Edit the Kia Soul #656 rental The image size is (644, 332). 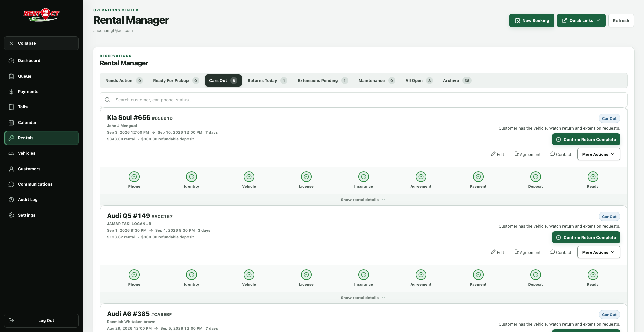tap(498, 154)
